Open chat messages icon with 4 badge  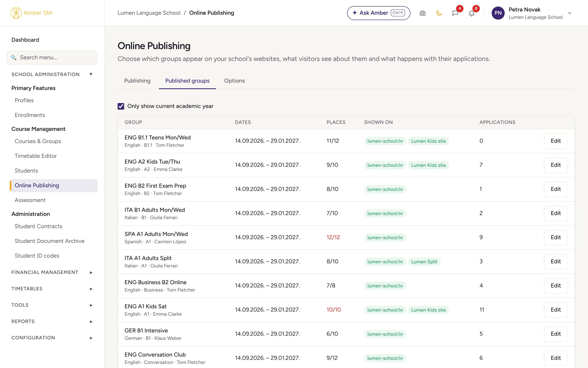(x=455, y=13)
